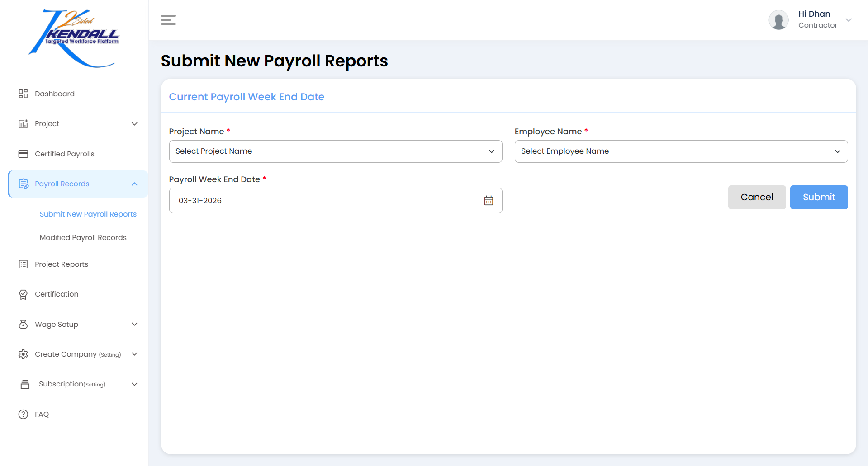Click the Project Reports list icon
The image size is (868, 466).
point(23,264)
